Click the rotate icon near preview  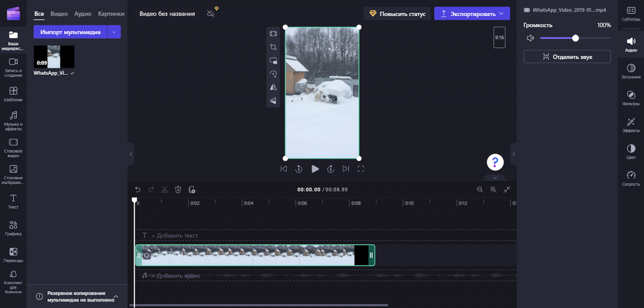(273, 74)
